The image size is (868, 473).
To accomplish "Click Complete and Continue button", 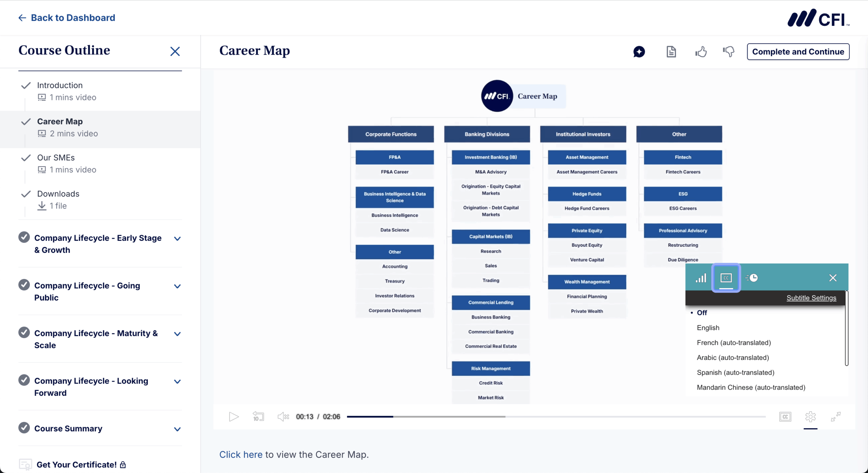I will point(798,52).
